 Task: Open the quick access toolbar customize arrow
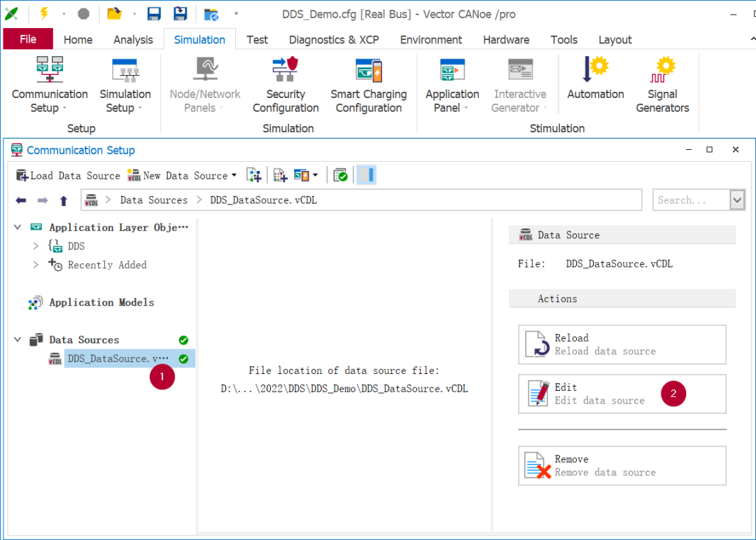pyautogui.click(x=237, y=13)
